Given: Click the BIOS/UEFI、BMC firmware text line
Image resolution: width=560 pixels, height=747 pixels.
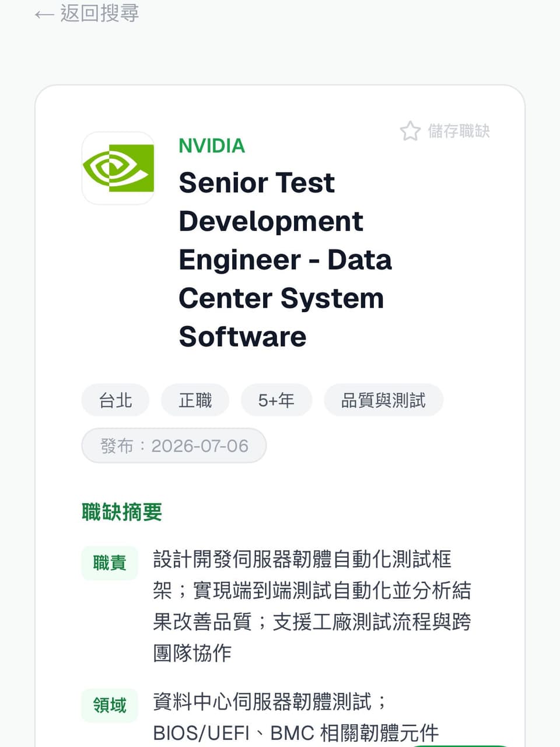Looking at the screenshot, I should coord(296,732).
